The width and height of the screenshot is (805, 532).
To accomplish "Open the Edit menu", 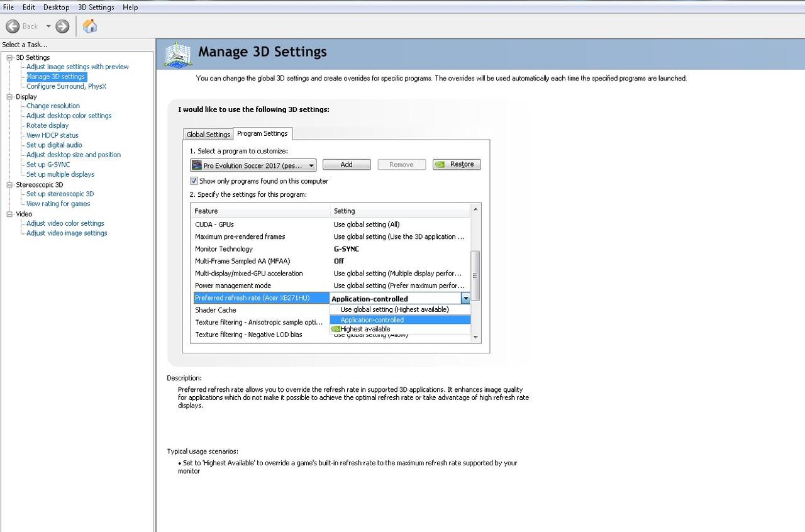I will 29,8.
